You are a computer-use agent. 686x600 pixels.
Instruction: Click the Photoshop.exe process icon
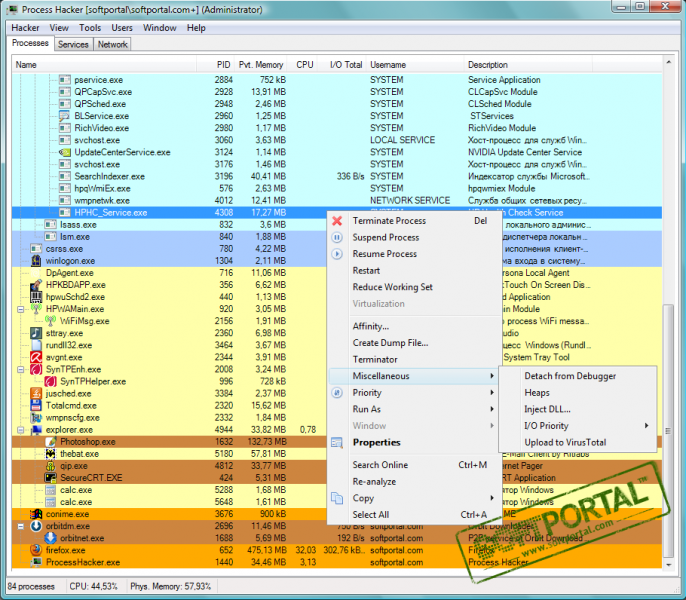pyautogui.click(x=51, y=441)
